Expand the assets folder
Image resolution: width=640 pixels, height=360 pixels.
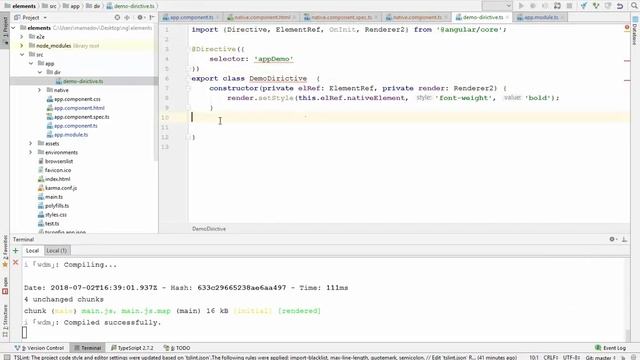tap(31, 144)
